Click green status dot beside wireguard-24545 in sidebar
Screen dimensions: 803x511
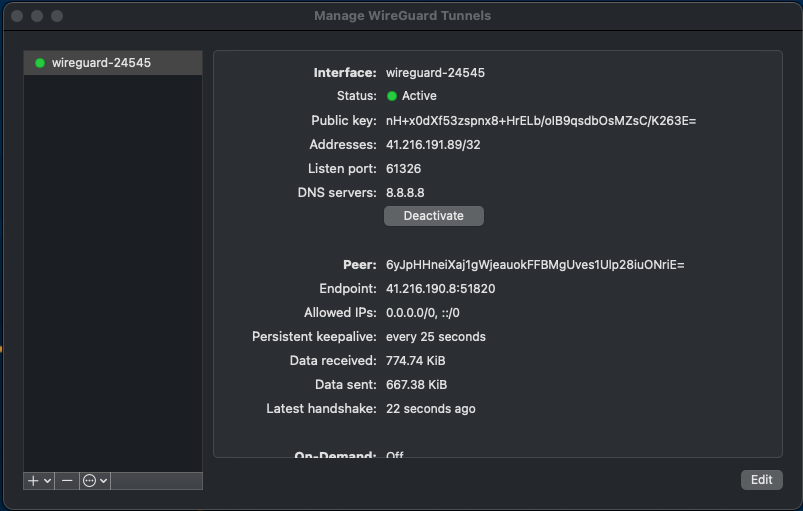point(40,63)
